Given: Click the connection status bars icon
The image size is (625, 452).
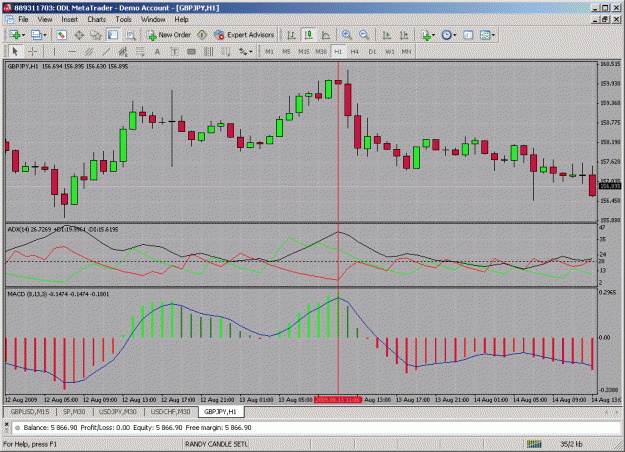Looking at the screenshot, I should (534, 444).
